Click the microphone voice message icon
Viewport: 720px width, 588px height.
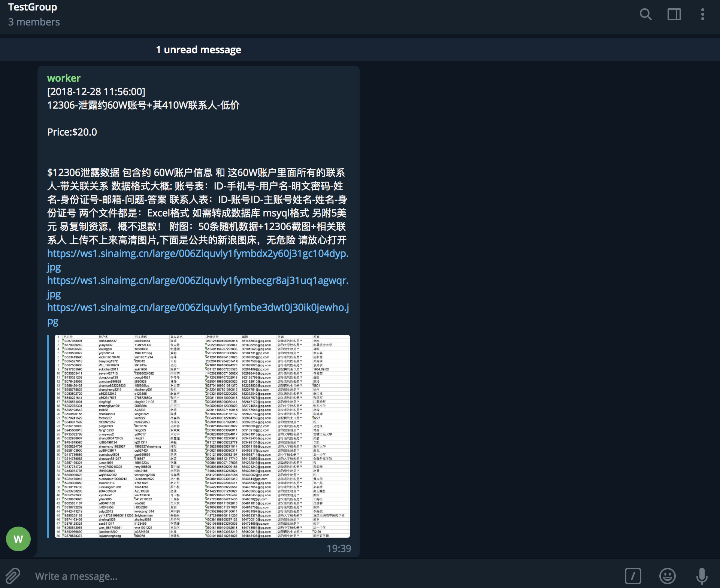point(702,576)
